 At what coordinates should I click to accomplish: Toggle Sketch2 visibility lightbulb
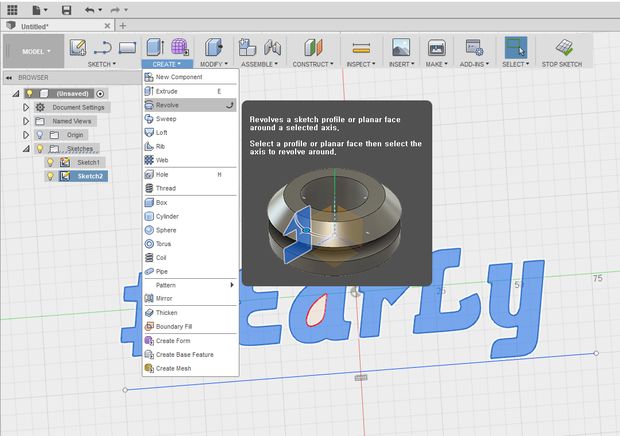click(51, 176)
